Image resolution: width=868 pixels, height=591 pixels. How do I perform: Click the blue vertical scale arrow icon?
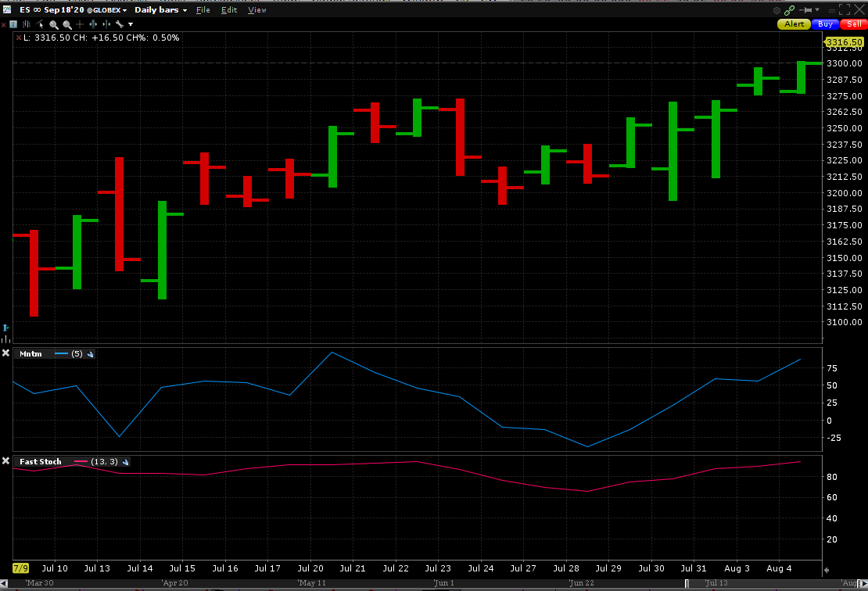[5, 328]
